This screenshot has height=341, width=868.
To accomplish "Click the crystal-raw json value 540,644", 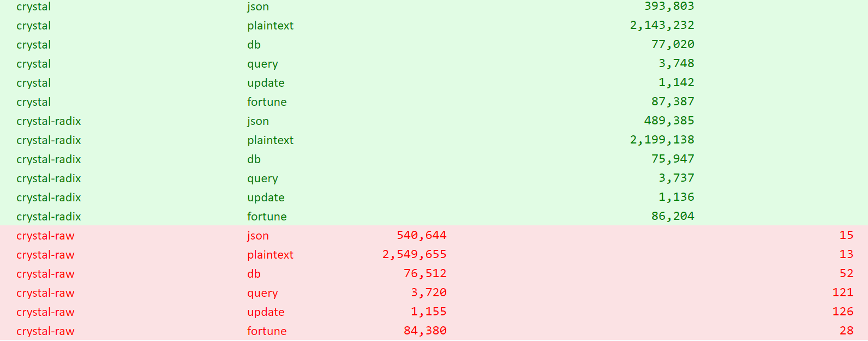I will coord(421,235).
